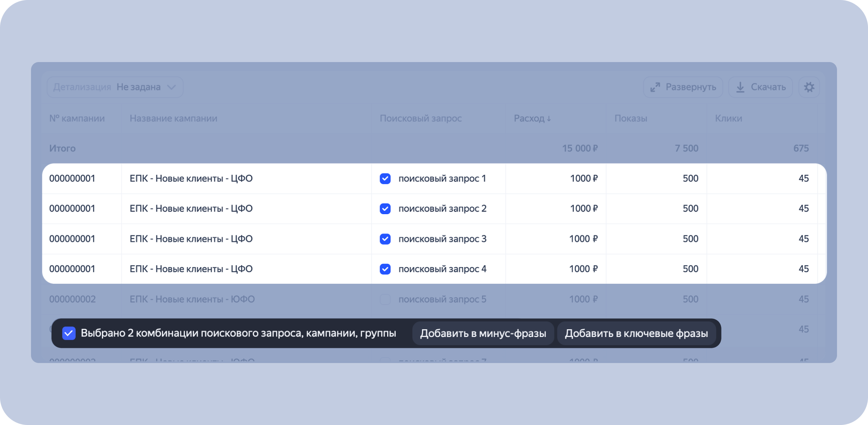Image resolution: width=868 pixels, height=425 pixels.
Task: Click the Показы column header
Action: (631, 118)
